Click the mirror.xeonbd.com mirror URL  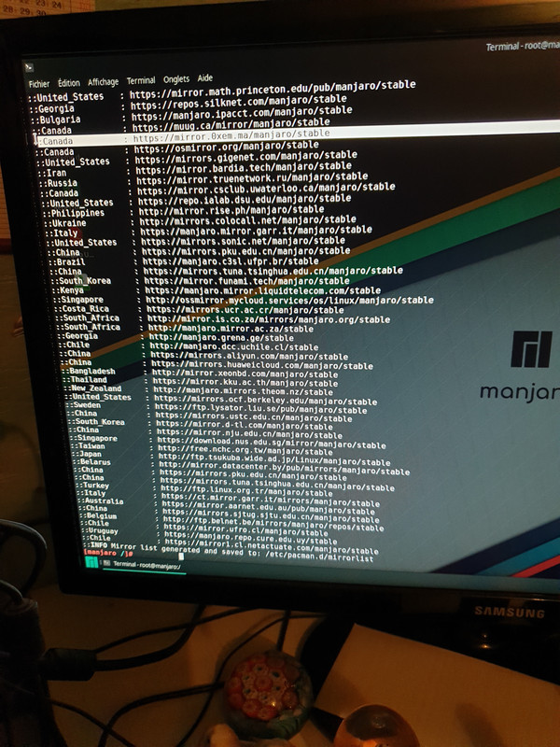245,374
